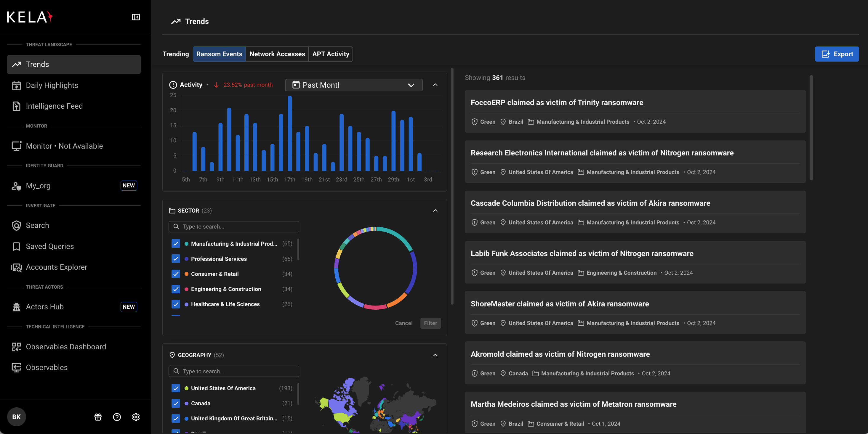Image resolution: width=868 pixels, height=434 pixels.
Task: Collapse the Sector panel chevron
Action: (x=435, y=210)
